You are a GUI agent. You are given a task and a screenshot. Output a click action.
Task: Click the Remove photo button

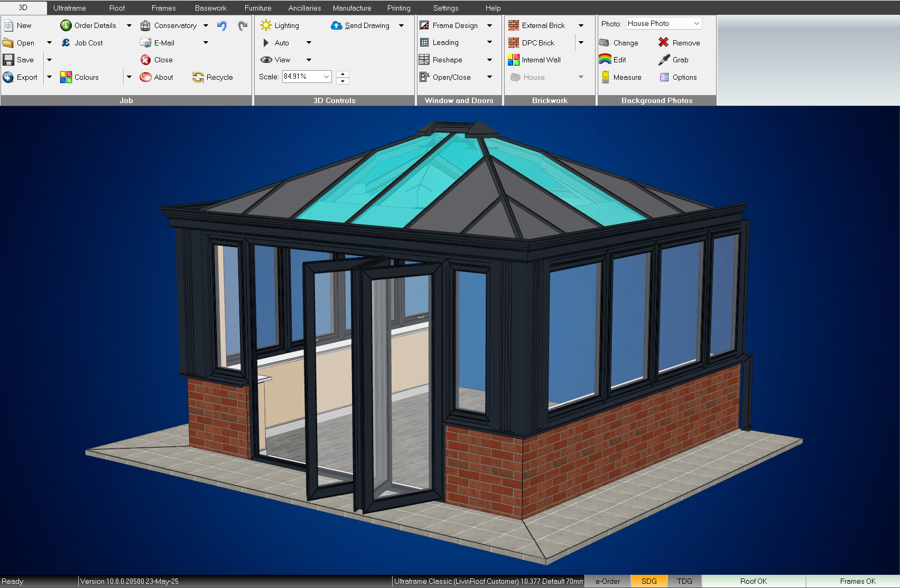click(x=680, y=43)
